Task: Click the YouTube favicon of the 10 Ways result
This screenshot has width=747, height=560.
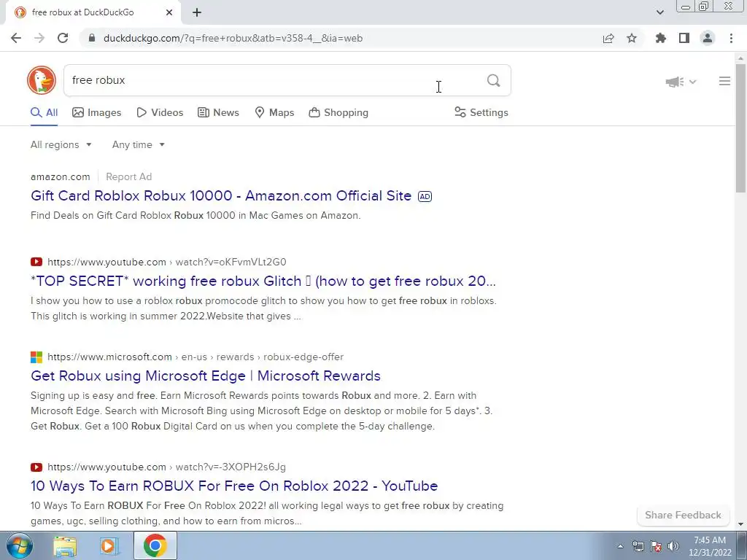Action: tap(36, 467)
